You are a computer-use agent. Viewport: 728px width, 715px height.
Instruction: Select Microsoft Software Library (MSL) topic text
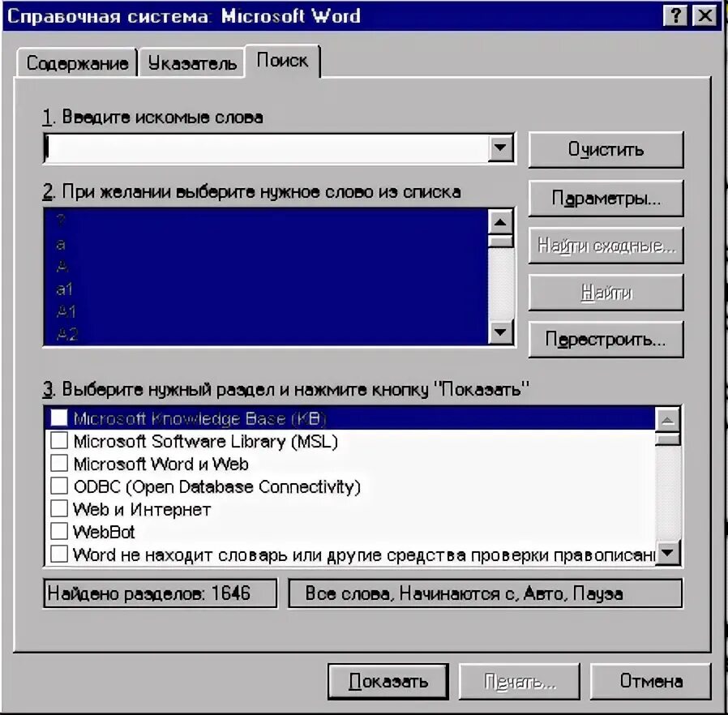pyautogui.click(x=206, y=441)
